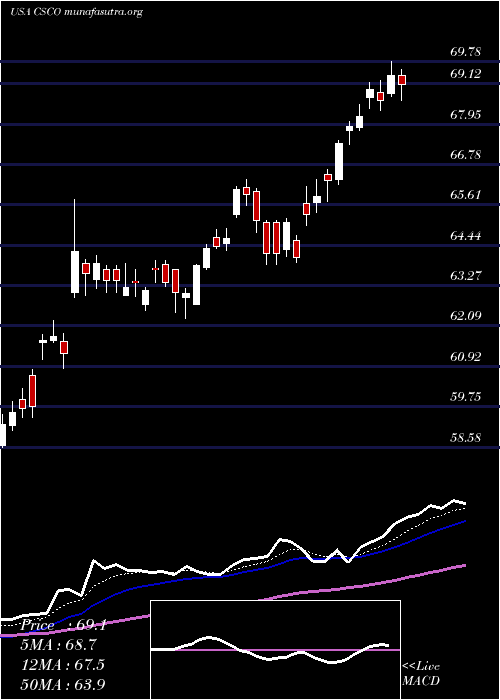Click the Price : 69.1 readout
Screen dimensions: 500x700
[x=62, y=625]
